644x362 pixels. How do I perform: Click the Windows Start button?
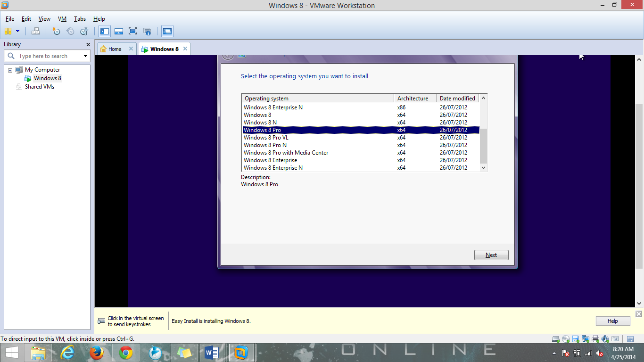coord(12,353)
